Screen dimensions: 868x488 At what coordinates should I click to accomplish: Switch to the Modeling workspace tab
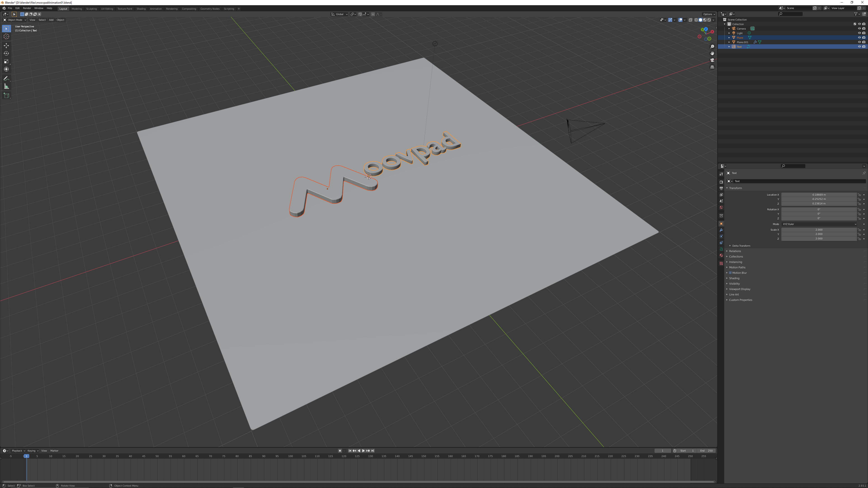click(77, 9)
